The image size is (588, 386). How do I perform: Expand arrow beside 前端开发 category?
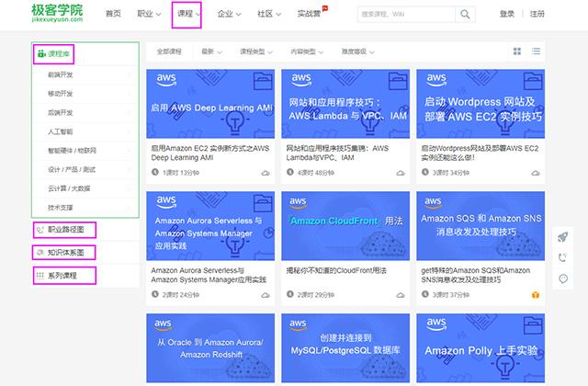click(x=130, y=74)
